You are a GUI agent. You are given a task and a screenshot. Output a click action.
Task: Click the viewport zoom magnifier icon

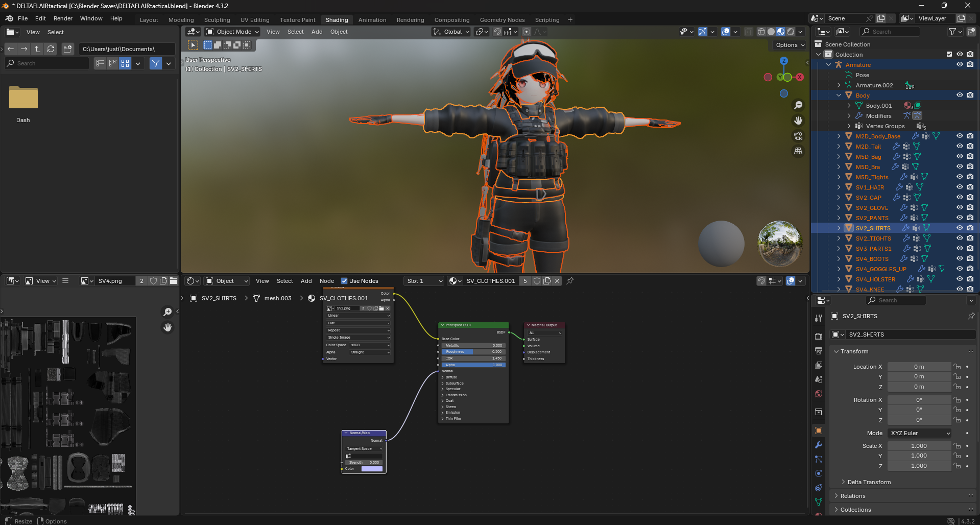pyautogui.click(x=798, y=105)
